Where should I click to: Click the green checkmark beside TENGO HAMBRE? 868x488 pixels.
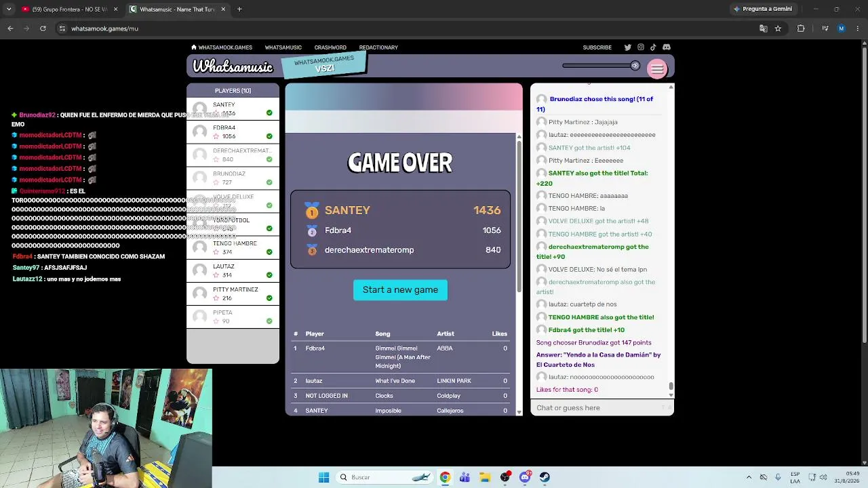pos(269,252)
